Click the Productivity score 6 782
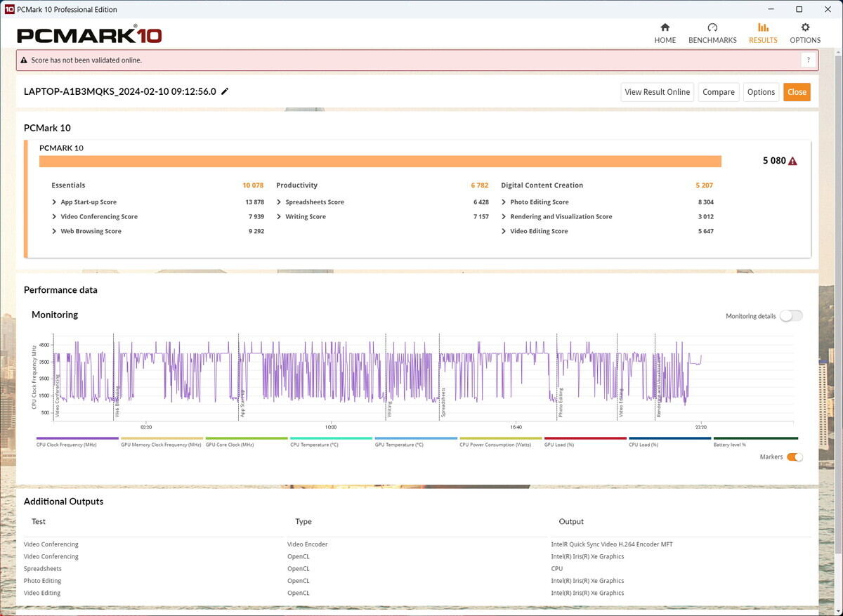Image resolution: width=843 pixels, height=616 pixels. pyautogui.click(x=480, y=185)
